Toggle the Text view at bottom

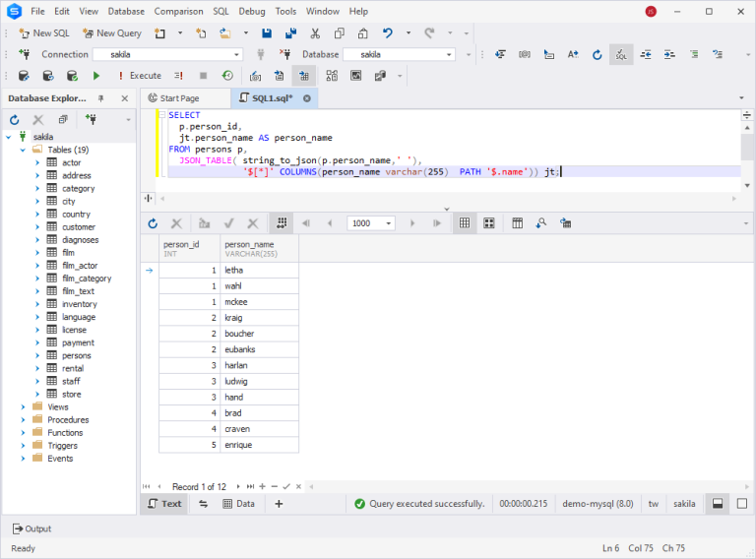click(x=163, y=503)
